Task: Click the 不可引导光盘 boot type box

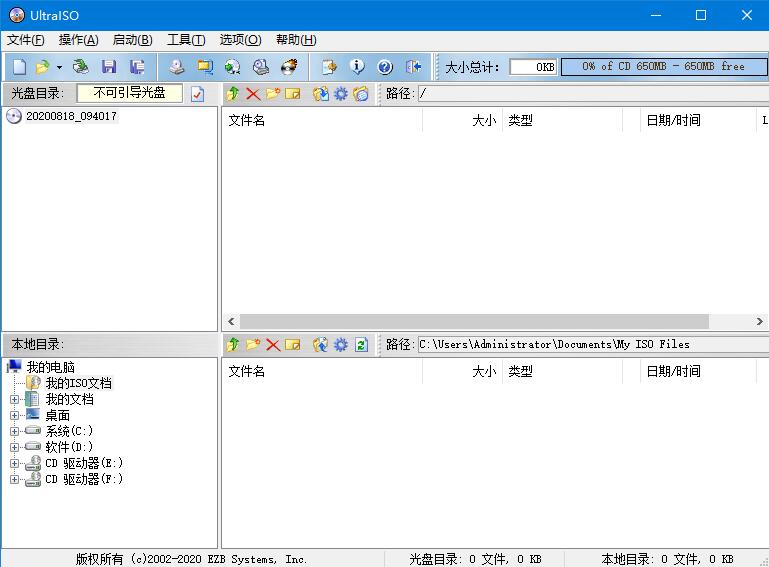Action: click(x=129, y=93)
